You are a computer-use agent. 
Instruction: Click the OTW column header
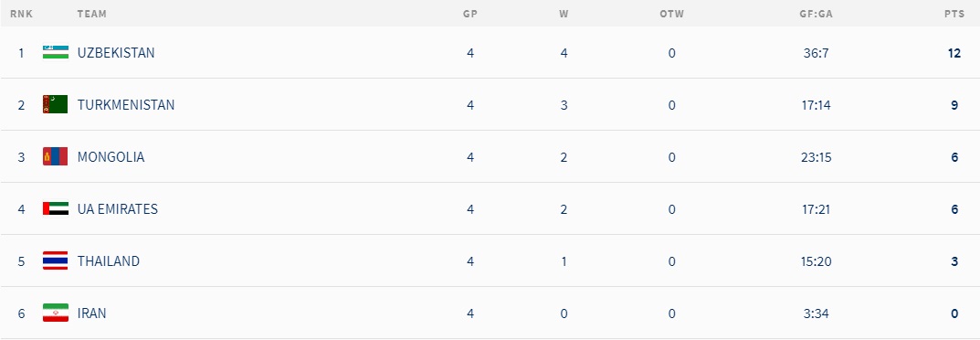672,14
